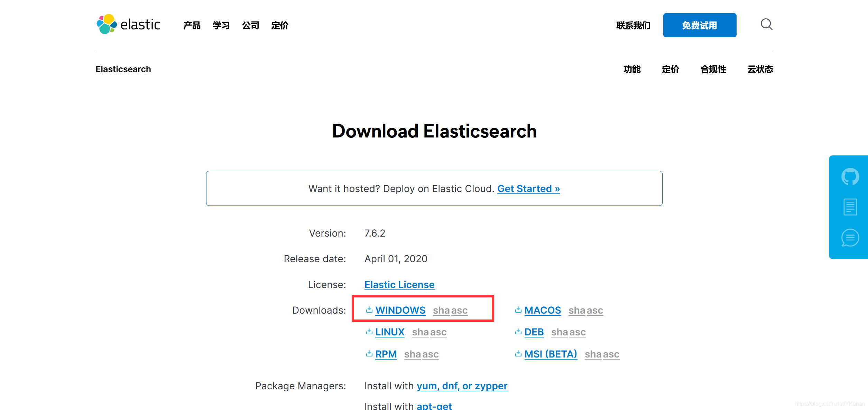868x410 pixels.
Task: Click download icon beside MACOS
Action: click(x=518, y=310)
